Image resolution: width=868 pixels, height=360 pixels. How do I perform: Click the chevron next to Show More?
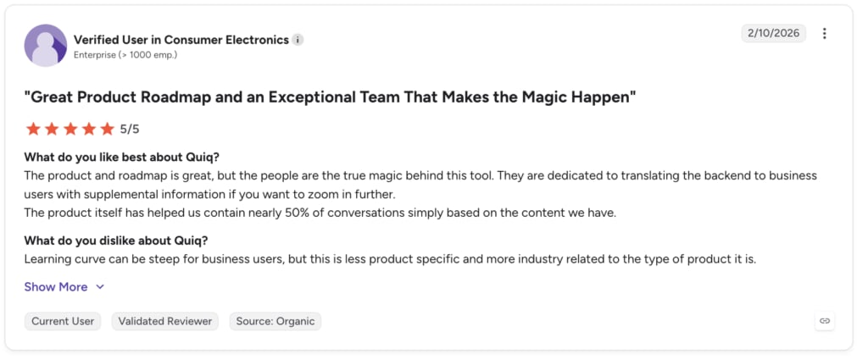point(100,287)
